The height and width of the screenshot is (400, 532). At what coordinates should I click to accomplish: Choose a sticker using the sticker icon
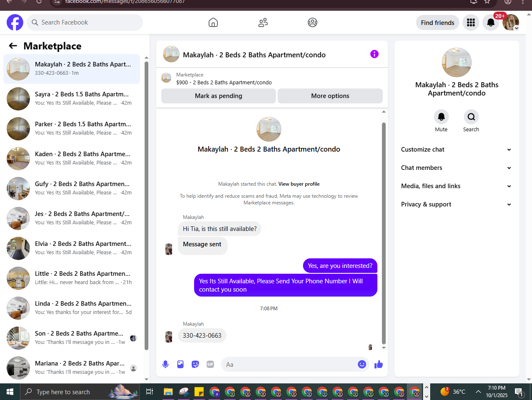tap(195, 364)
